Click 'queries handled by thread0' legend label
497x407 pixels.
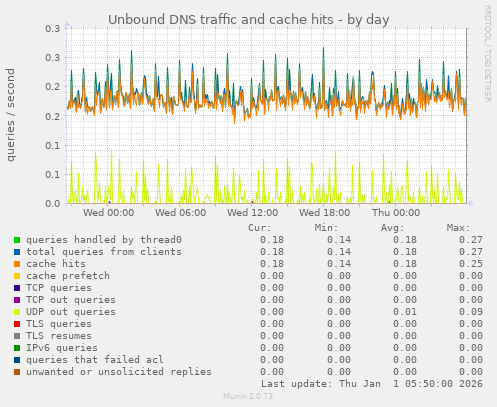pyautogui.click(x=104, y=240)
